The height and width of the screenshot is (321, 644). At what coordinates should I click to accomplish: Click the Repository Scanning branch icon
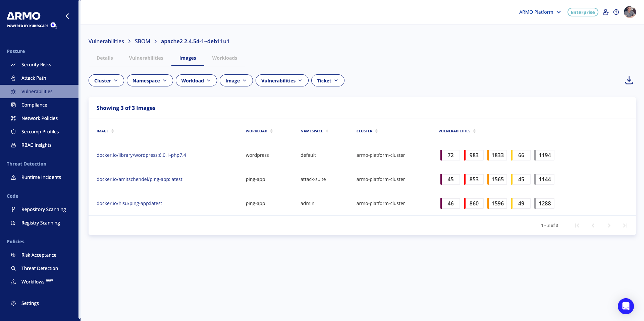tap(13, 209)
